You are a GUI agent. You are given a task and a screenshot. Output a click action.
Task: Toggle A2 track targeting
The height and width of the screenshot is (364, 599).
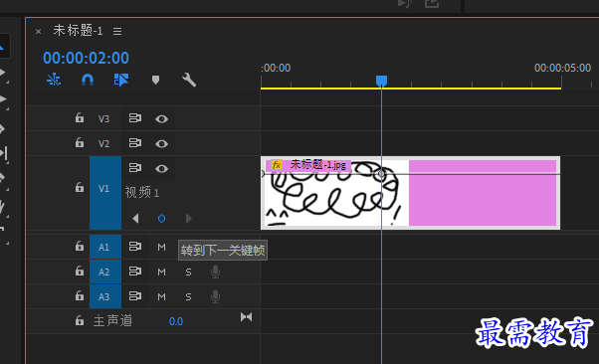105,272
